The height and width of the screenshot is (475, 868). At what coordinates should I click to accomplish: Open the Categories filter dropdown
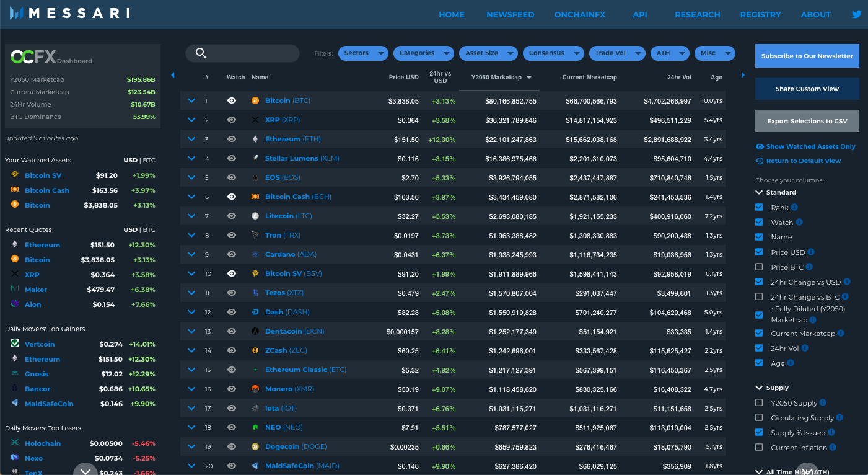424,53
